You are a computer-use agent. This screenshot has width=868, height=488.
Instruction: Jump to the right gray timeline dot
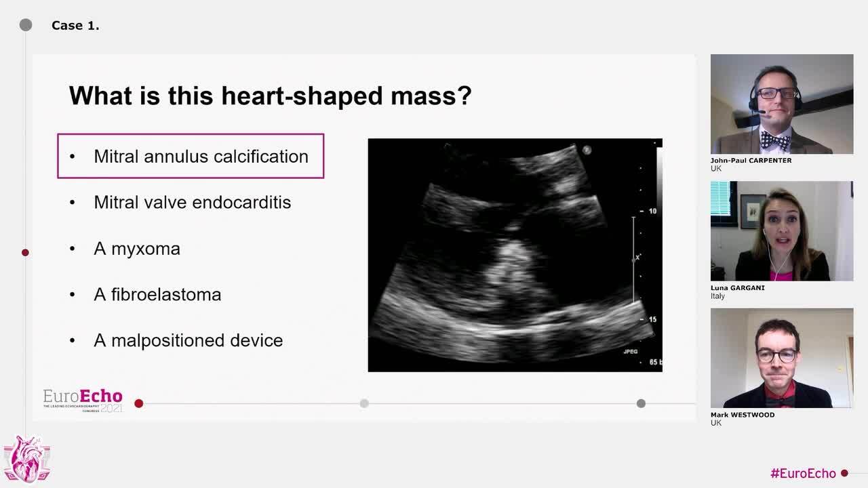[641, 403]
